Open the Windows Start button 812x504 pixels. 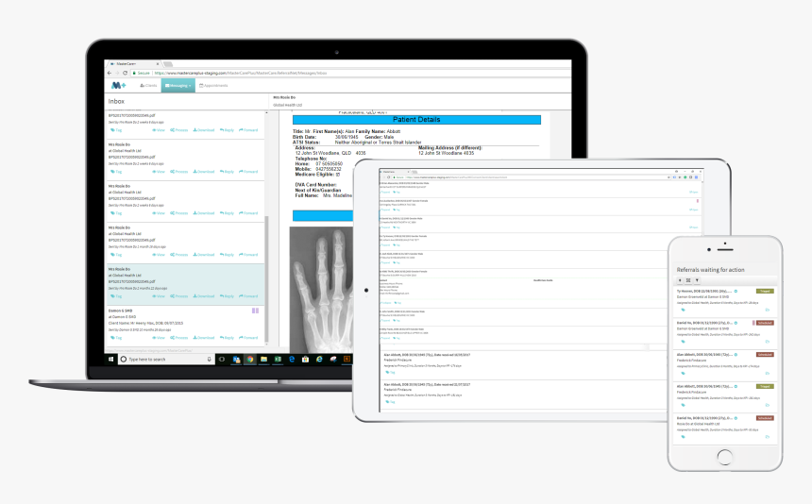pos(110,359)
